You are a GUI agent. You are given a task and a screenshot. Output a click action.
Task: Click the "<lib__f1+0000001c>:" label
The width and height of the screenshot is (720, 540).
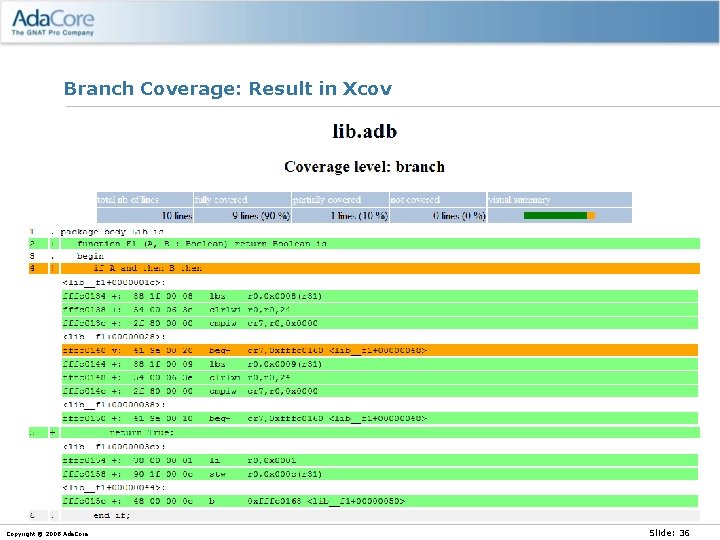point(114,282)
